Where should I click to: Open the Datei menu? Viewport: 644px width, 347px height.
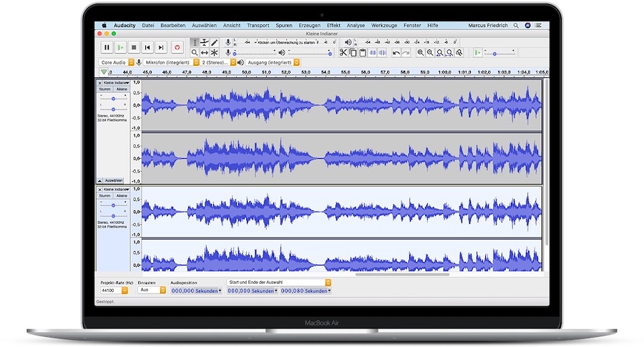click(148, 26)
